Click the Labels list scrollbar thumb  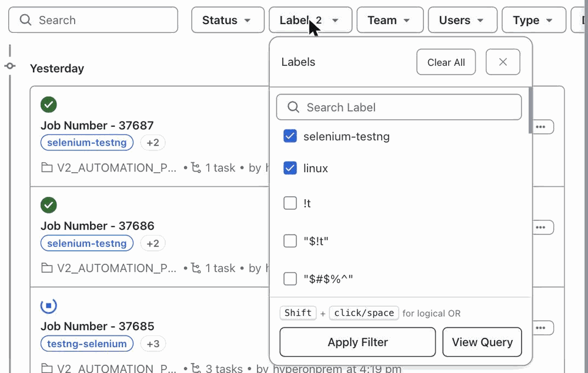[530, 110]
